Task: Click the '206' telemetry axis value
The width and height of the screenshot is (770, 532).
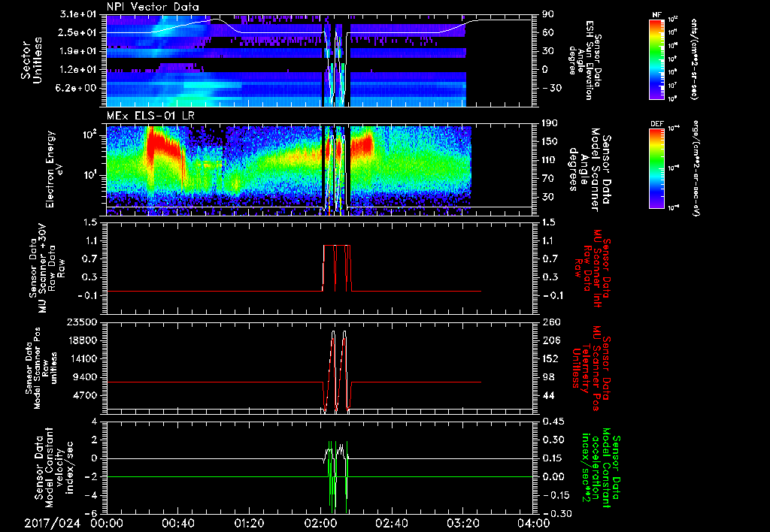Action: coord(551,340)
